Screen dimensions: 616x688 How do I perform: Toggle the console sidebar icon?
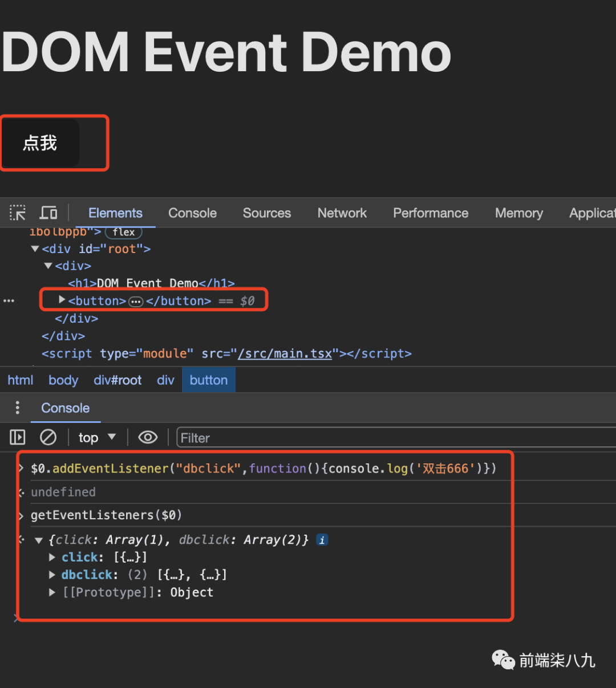coord(18,437)
